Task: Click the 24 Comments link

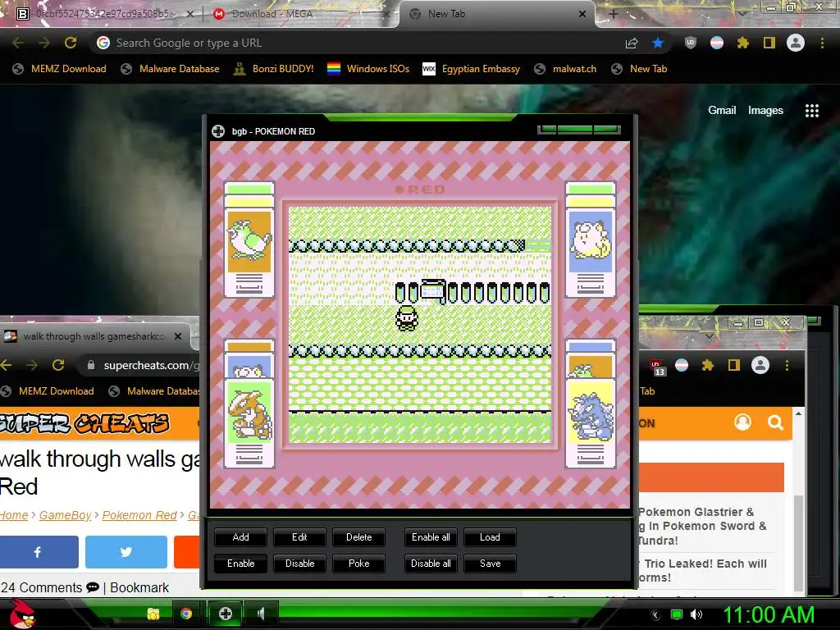Action: pos(50,587)
